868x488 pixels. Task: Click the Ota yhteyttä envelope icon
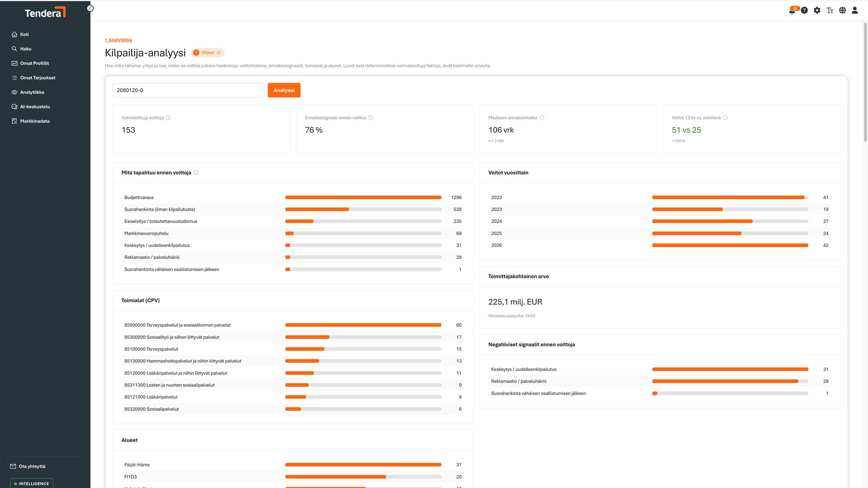pyautogui.click(x=13, y=466)
